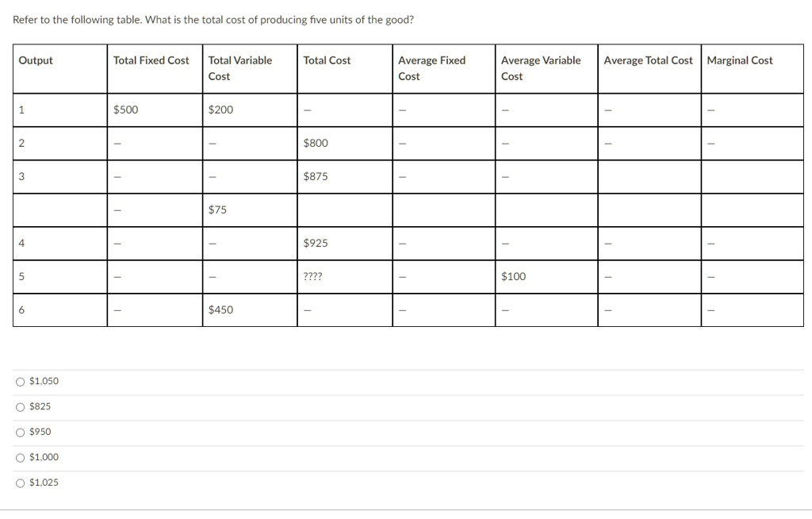
Task: Click the Total Fixed Cost header
Action: click(151, 60)
